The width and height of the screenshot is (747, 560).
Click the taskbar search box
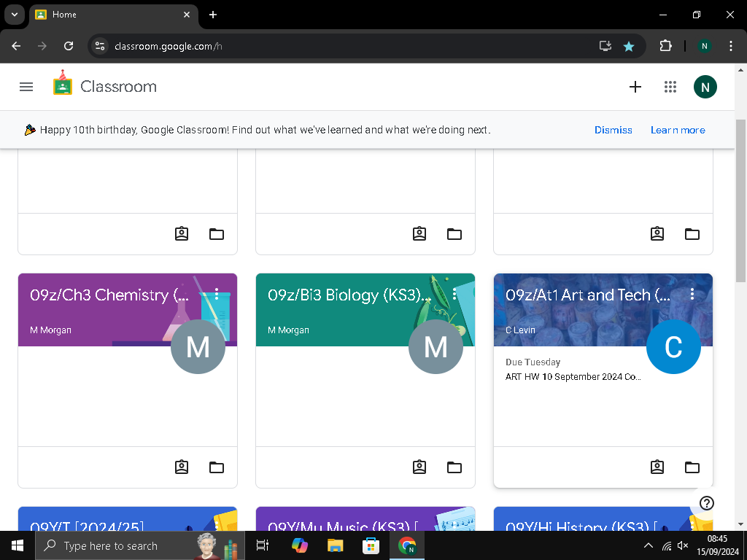pos(140,545)
